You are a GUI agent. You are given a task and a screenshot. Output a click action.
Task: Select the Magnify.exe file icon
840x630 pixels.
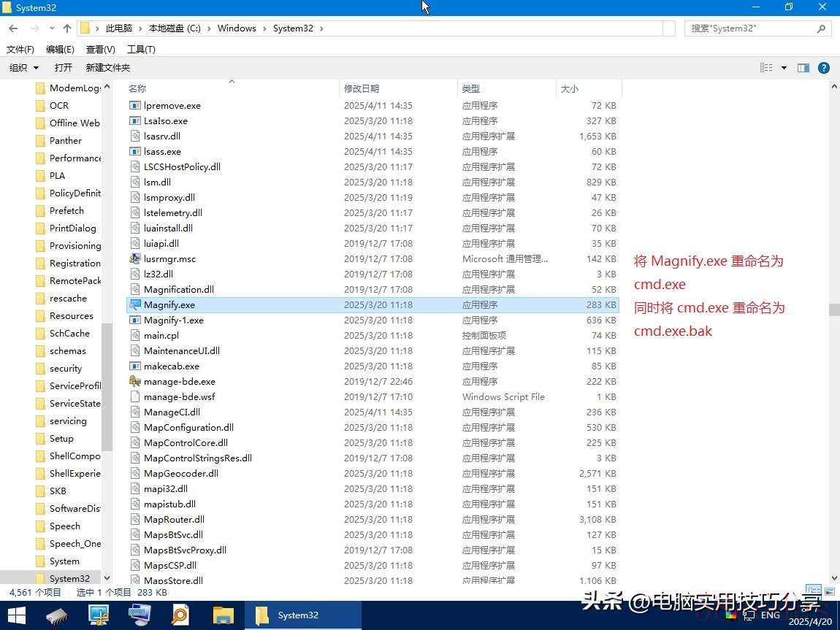(x=135, y=304)
